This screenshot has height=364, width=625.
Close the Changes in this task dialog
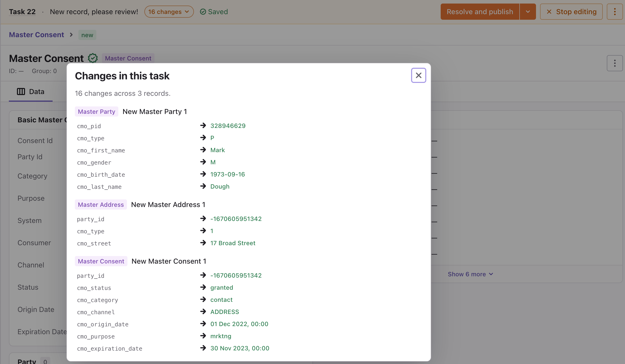418,75
